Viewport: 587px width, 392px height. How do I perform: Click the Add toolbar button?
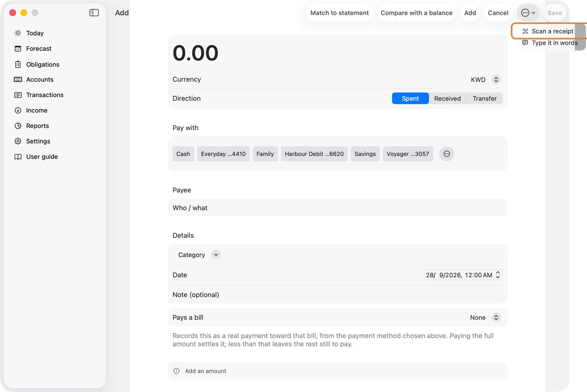pos(470,13)
